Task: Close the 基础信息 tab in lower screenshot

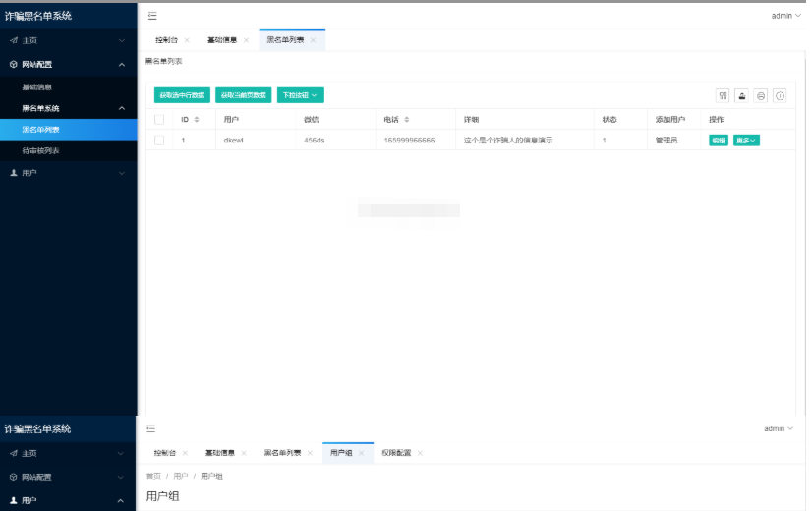Action: point(244,453)
